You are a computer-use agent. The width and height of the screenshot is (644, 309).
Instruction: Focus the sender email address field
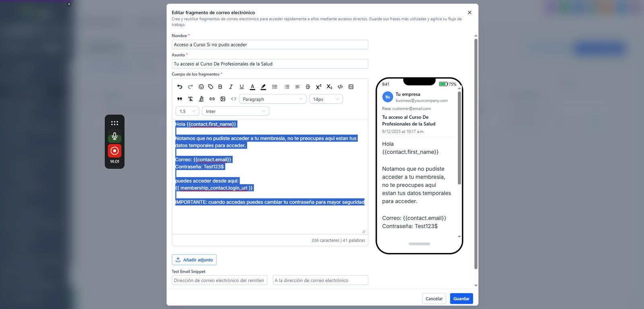point(219,280)
